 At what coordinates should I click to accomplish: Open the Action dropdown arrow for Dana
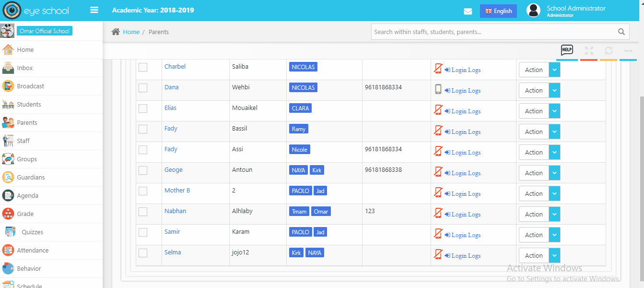[554, 90]
